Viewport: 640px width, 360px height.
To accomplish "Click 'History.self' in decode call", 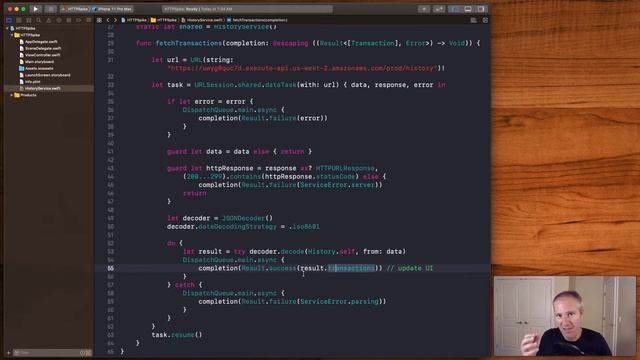I will pos(332,251).
